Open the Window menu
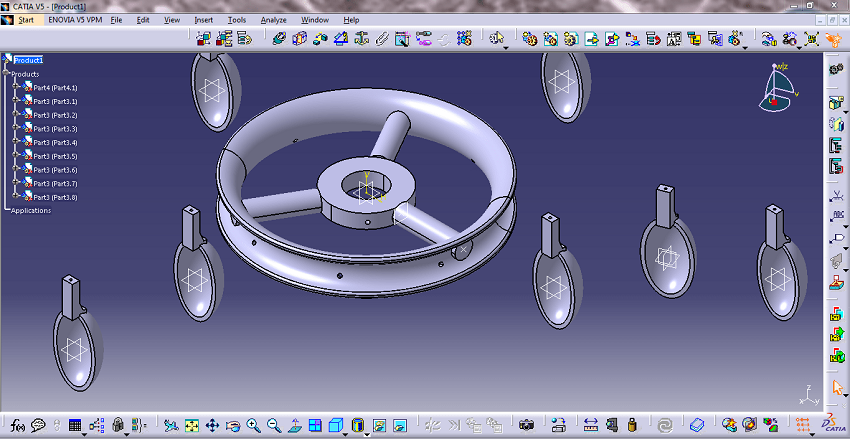 tap(314, 20)
